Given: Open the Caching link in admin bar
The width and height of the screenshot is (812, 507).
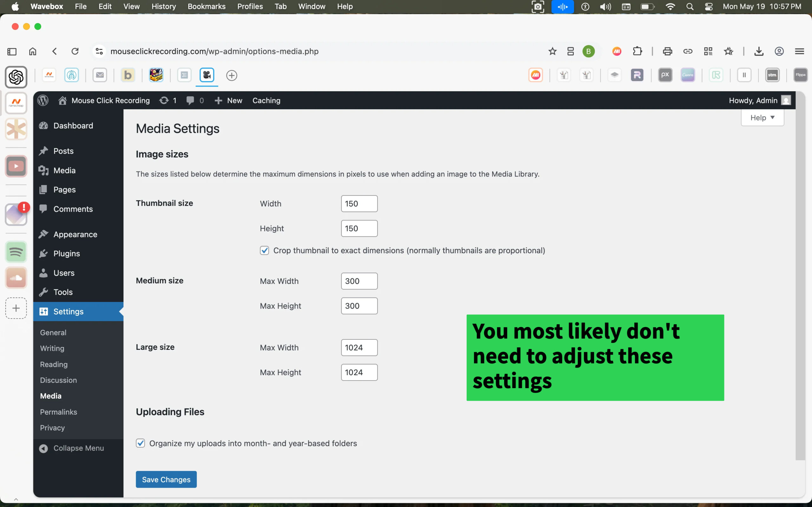Looking at the screenshot, I should coord(266,100).
